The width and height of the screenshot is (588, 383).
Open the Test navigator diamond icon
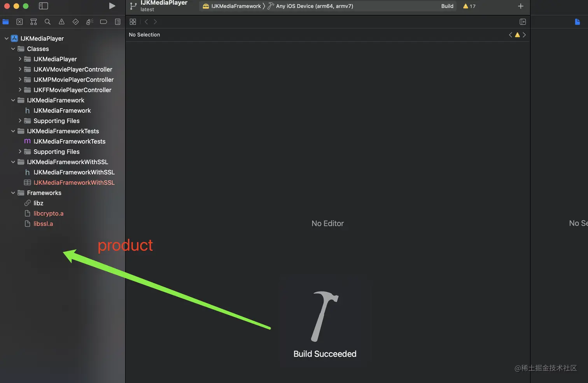[75, 22]
